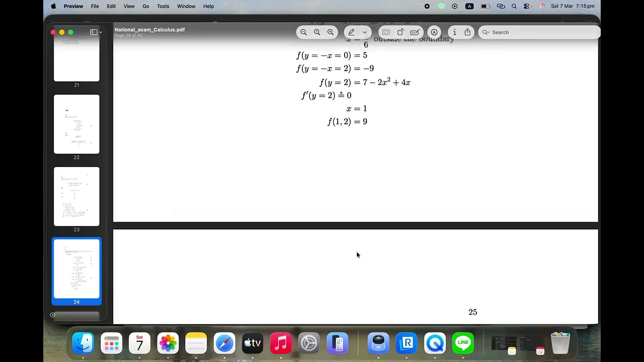The height and width of the screenshot is (362, 644).
Task: Open Launchpad from the Dock
Action: [111, 343]
